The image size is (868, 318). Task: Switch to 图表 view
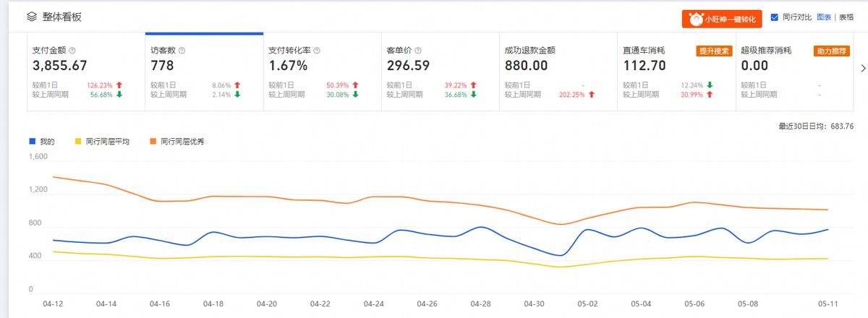coord(824,17)
